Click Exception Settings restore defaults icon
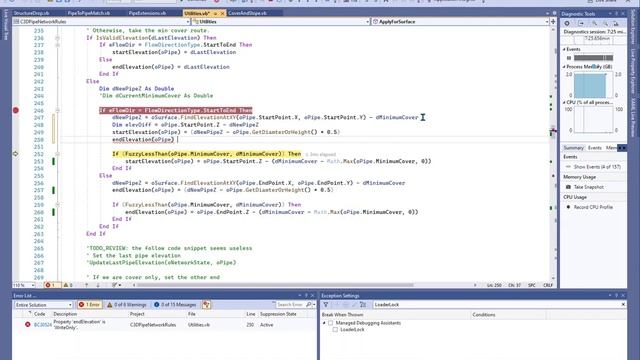Image resolution: width=640 pixels, height=360 pixels. [363, 304]
